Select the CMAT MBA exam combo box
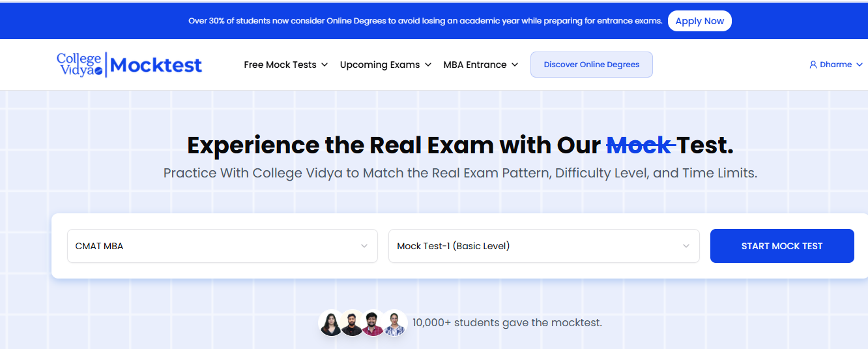This screenshot has height=349, width=868. coord(222,246)
